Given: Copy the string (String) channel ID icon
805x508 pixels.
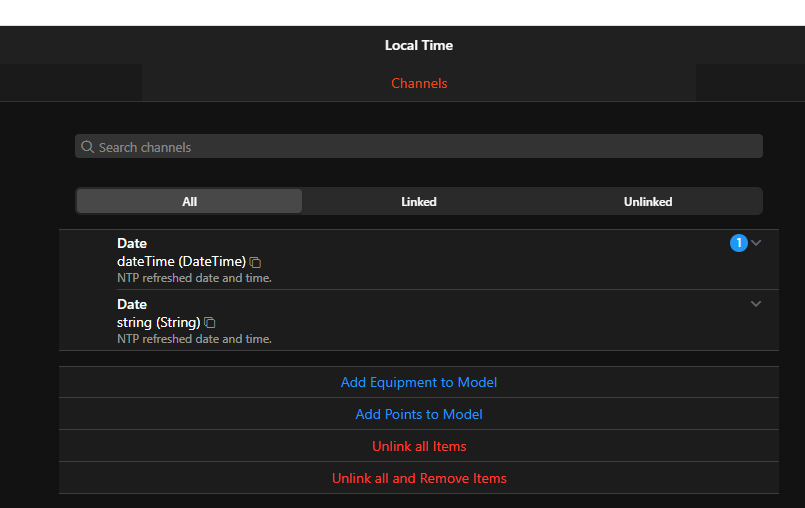Looking at the screenshot, I should click(x=210, y=323).
